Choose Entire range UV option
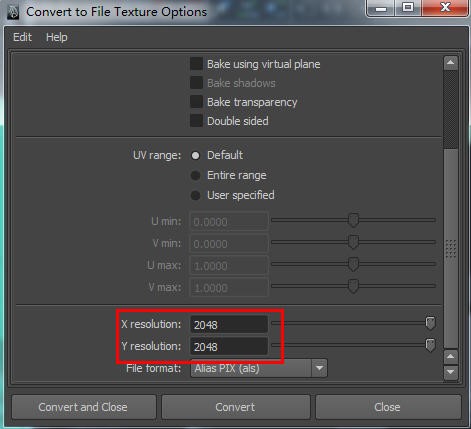 [196, 175]
